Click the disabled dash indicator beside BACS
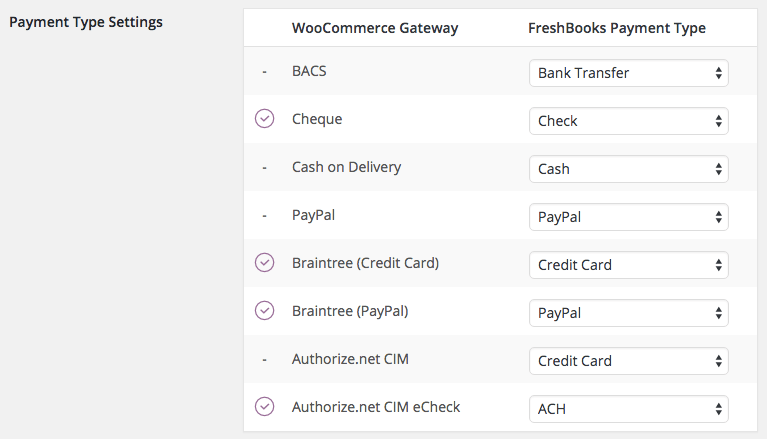The height and width of the screenshot is (439, 767). coord(265,72)
